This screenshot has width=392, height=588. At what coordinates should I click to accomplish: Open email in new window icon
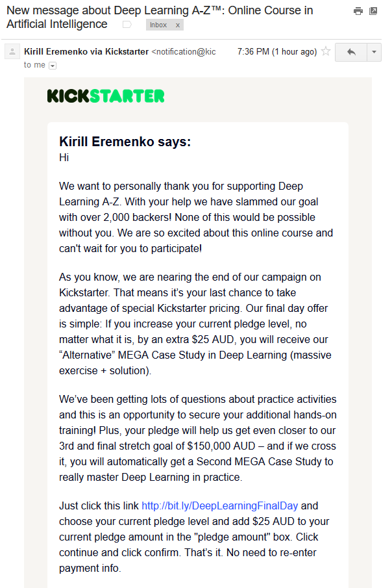373,11
